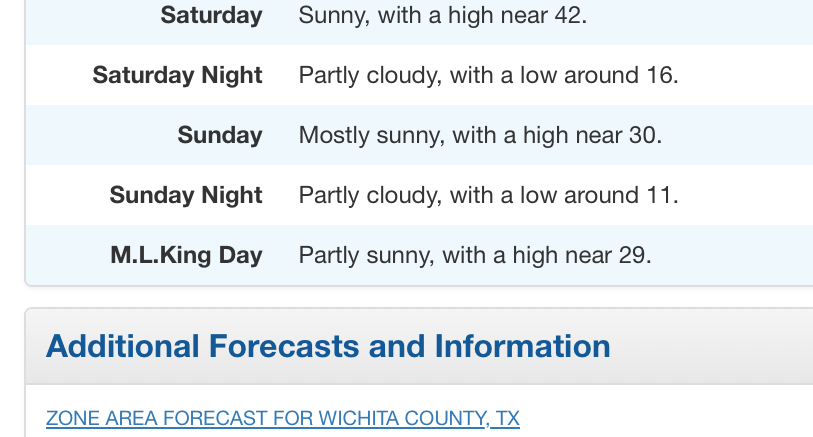This screenshot has width=813, height=437.
Task: Click the word 'Information' in the section header
Action: 522,346
